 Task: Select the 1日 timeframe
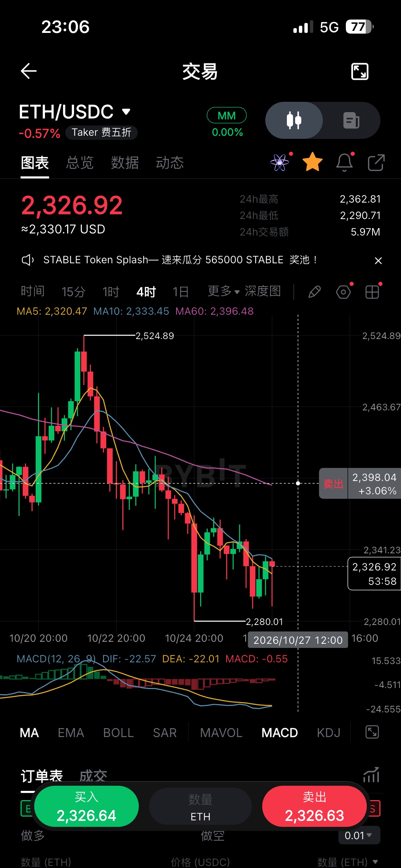181,292
